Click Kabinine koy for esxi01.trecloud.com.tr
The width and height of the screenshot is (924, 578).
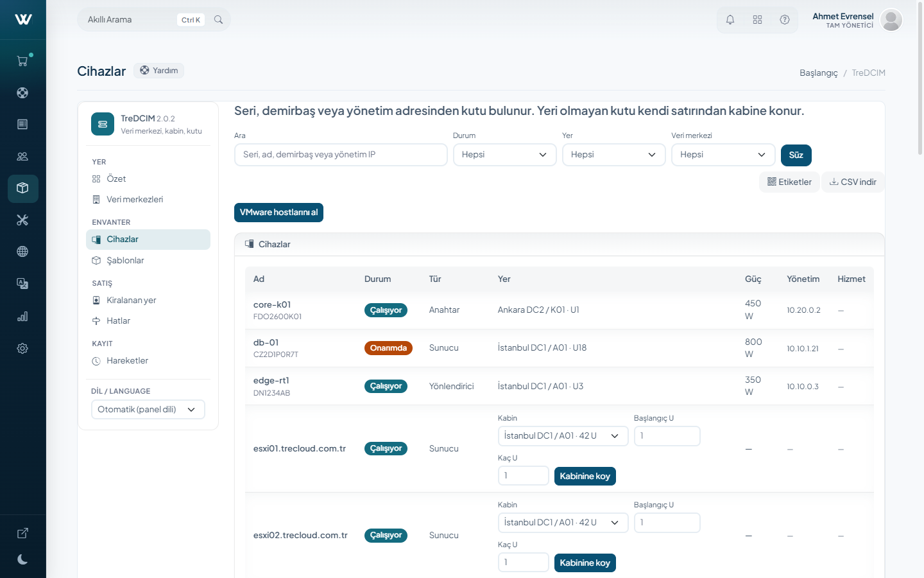[585, 477]
